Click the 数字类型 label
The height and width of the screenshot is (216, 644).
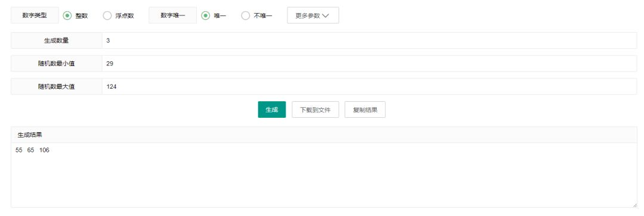(35, 15)
